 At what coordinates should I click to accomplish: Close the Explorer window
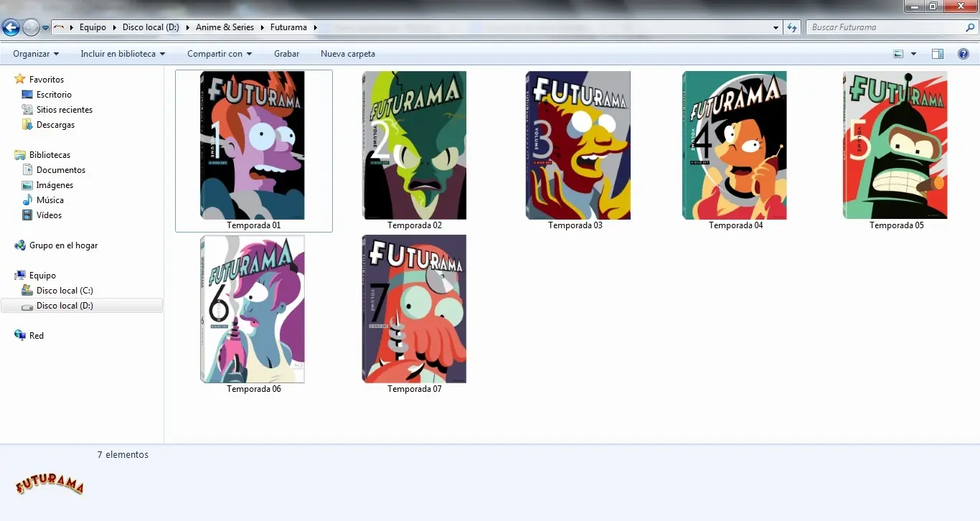point(960,6)
